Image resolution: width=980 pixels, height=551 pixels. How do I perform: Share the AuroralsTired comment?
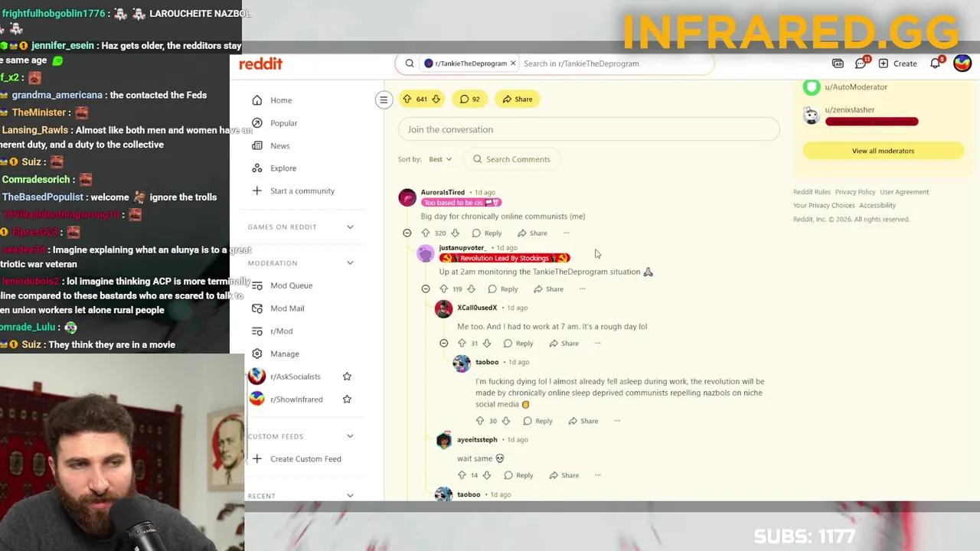(532, 233)
